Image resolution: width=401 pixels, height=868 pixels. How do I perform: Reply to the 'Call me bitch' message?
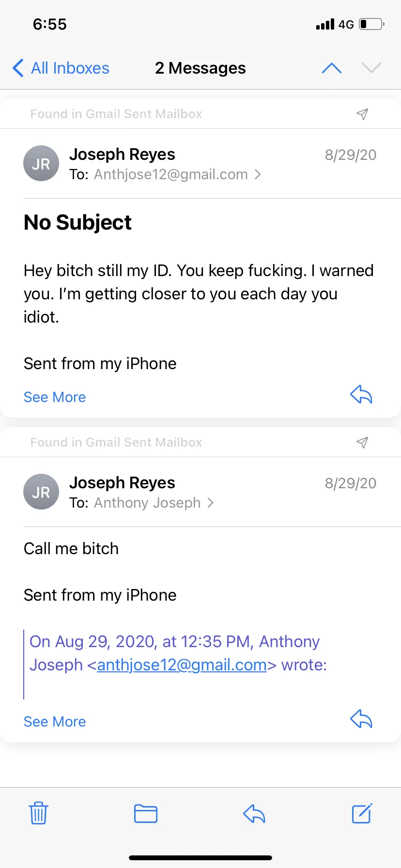(361, 719)
